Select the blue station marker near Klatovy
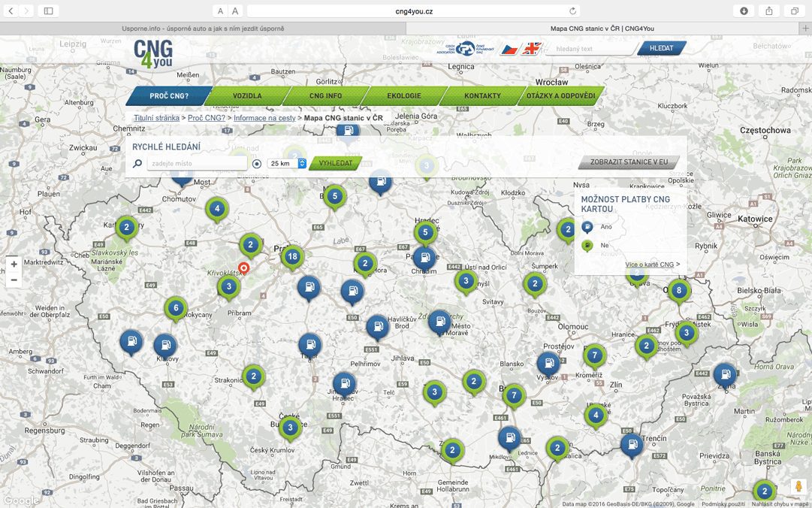Screen dimensions: 812x508 coord(165,346)
